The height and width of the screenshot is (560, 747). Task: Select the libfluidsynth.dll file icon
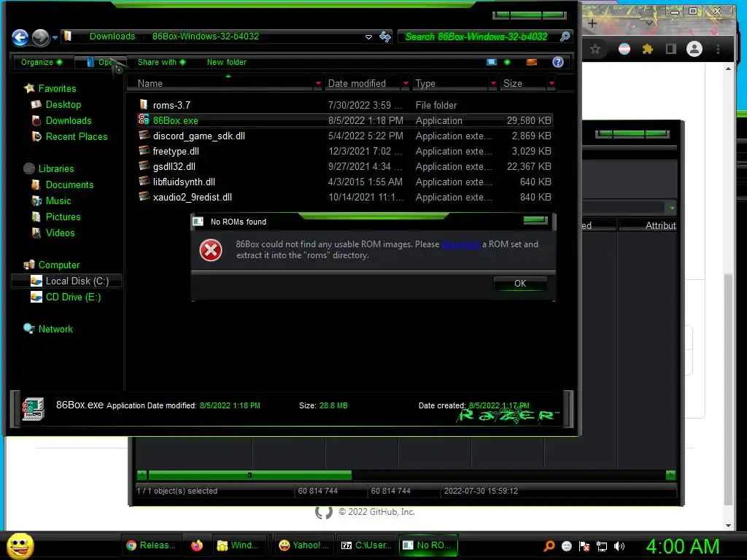pos(144,181)
